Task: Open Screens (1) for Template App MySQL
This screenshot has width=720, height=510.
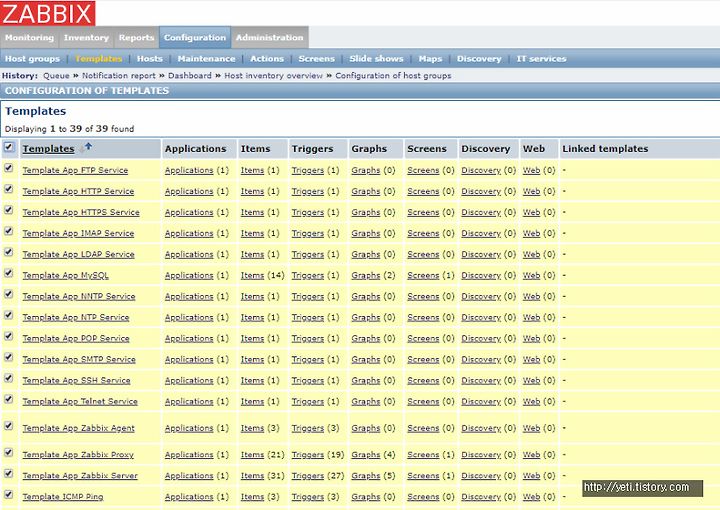Action: [x=423, y=275]
